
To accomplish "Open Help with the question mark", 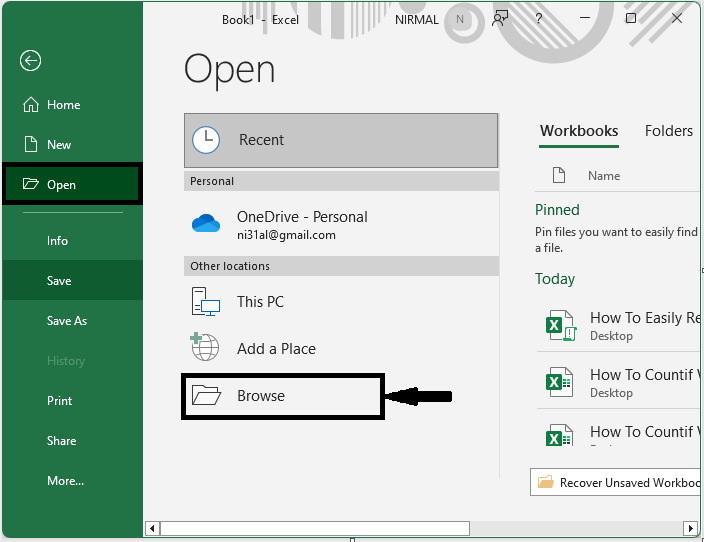I will coord(539,18).
